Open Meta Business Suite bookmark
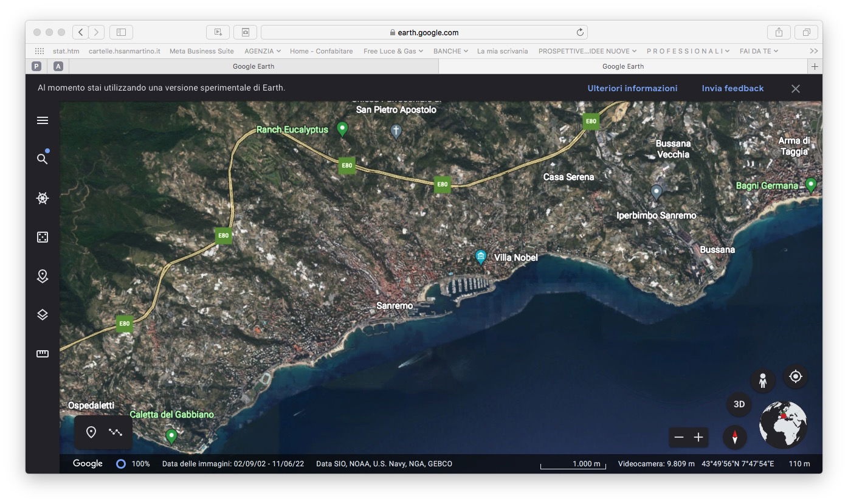This screenshot has width=848, height=504. coord(202,51)
